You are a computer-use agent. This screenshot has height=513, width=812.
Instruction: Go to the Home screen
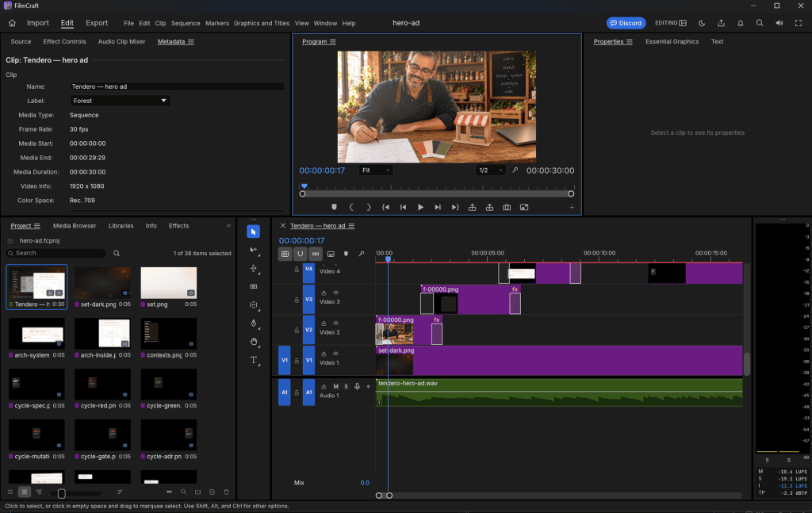[12, 23]
